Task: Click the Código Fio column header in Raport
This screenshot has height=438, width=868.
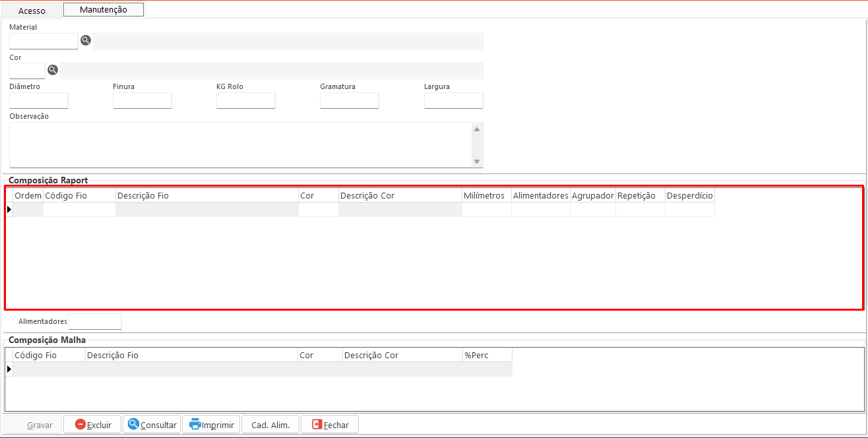Action: tap(79, 196)
